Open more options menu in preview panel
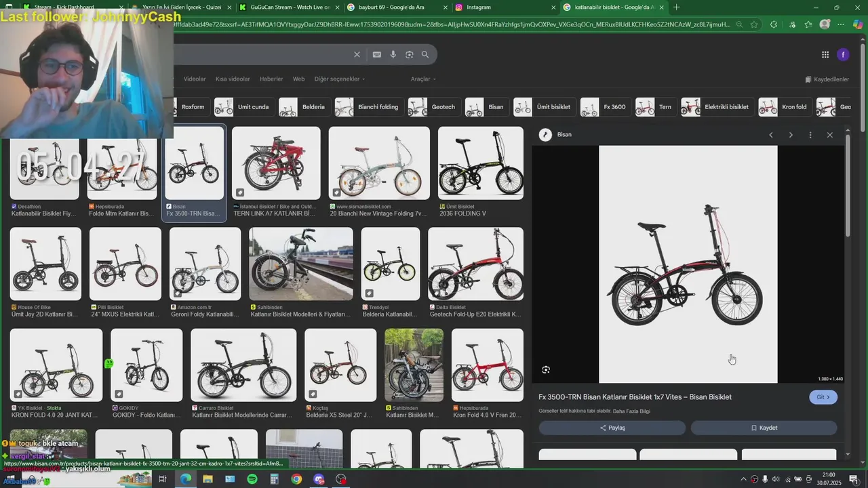 [810, 135]
